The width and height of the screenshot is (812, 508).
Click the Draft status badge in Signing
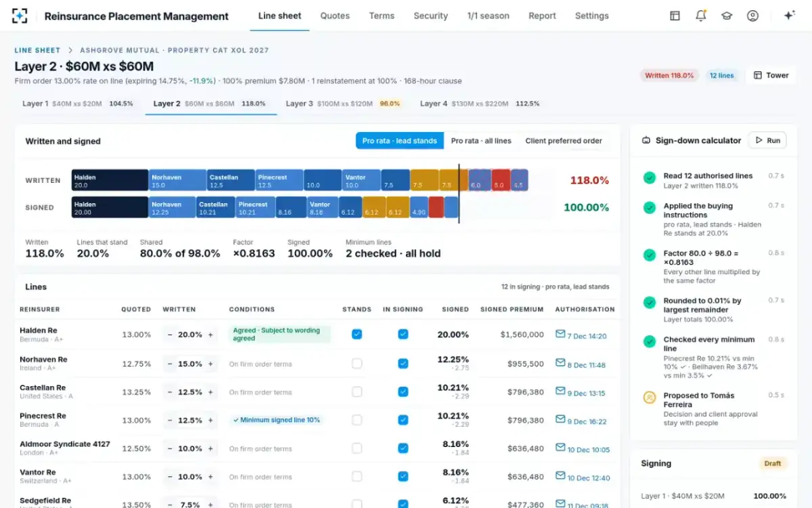point(773,463)
